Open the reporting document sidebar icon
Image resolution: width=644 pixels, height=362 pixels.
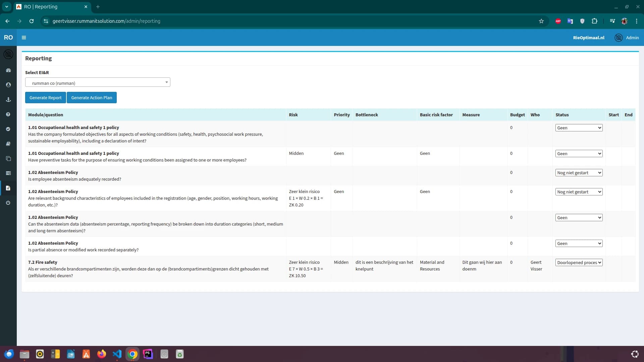(8, 188)
